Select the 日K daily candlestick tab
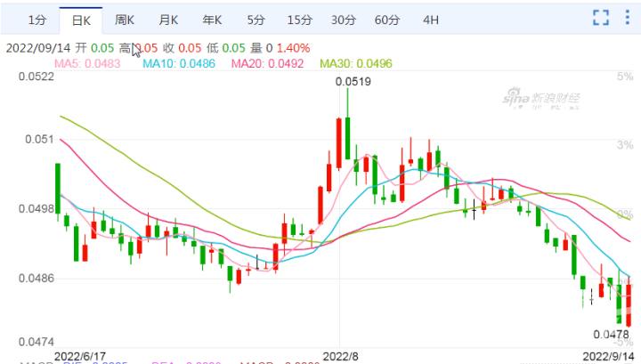This screenshot has height=364, width=641. [x=81, y=20]
